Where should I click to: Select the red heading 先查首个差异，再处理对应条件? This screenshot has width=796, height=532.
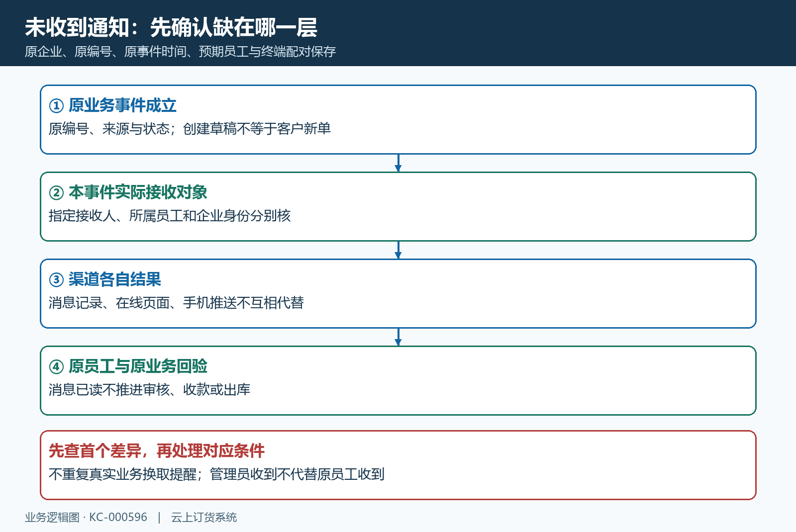[x=157, y=451]
